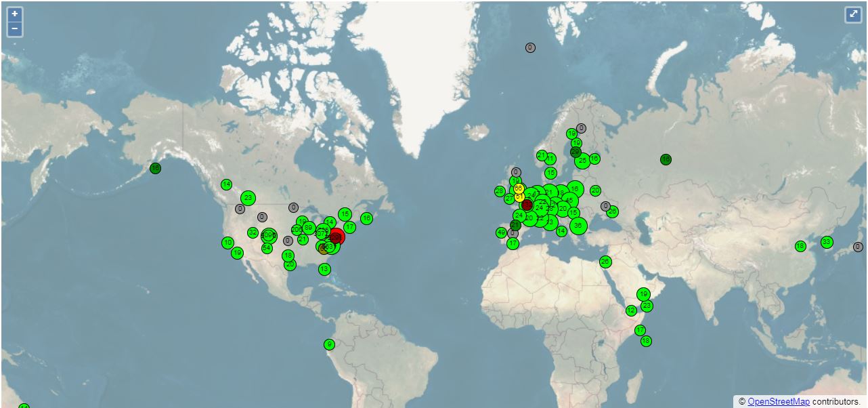This screenshot has height=408, width=868.
Task: Click marker 18 on the East African coast
Action: coord(646,341)
